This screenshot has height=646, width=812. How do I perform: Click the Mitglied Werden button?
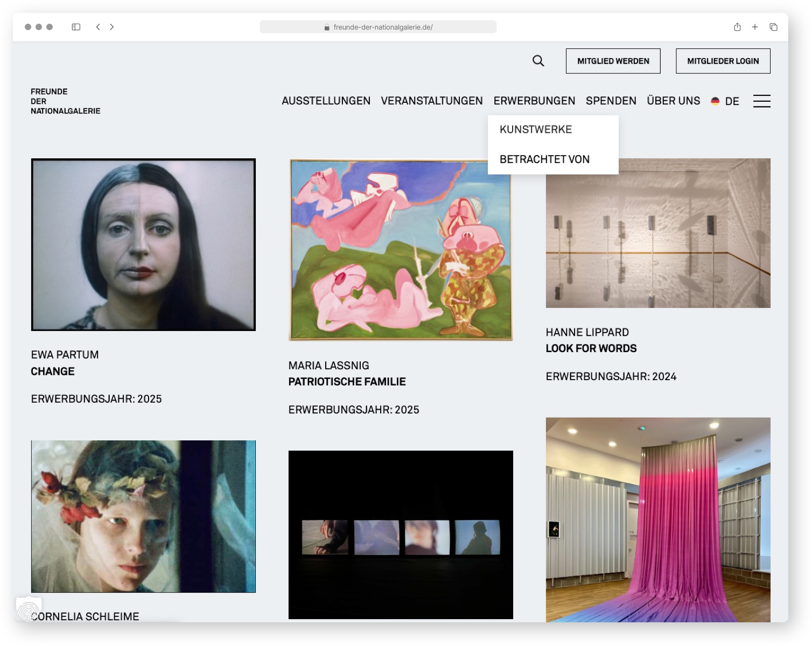613,61
